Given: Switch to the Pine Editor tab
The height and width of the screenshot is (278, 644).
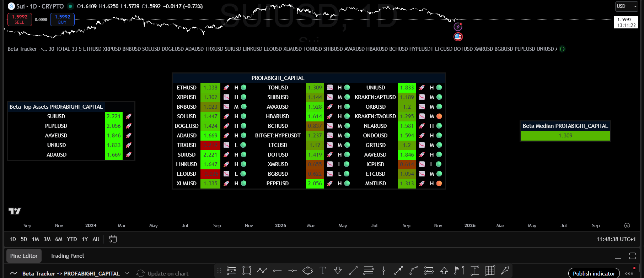Looking at the screenshot, I should click(24, 256).
